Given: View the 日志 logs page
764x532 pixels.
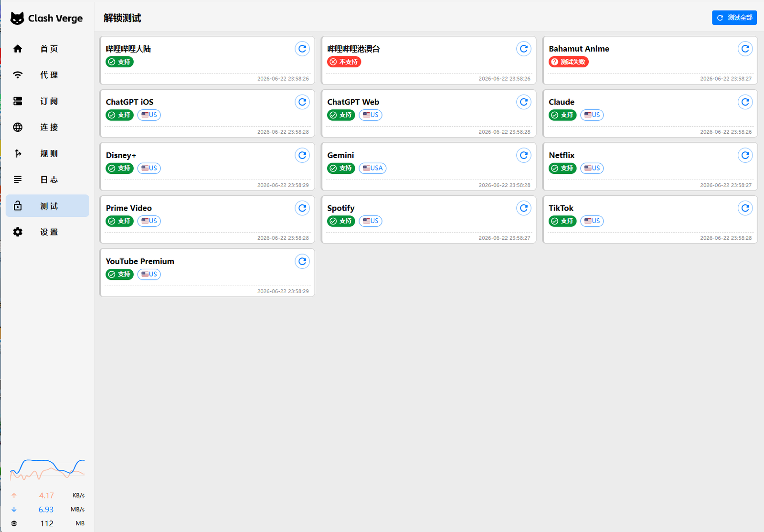Looking at the screenshot, I should [x=47, y=180].
